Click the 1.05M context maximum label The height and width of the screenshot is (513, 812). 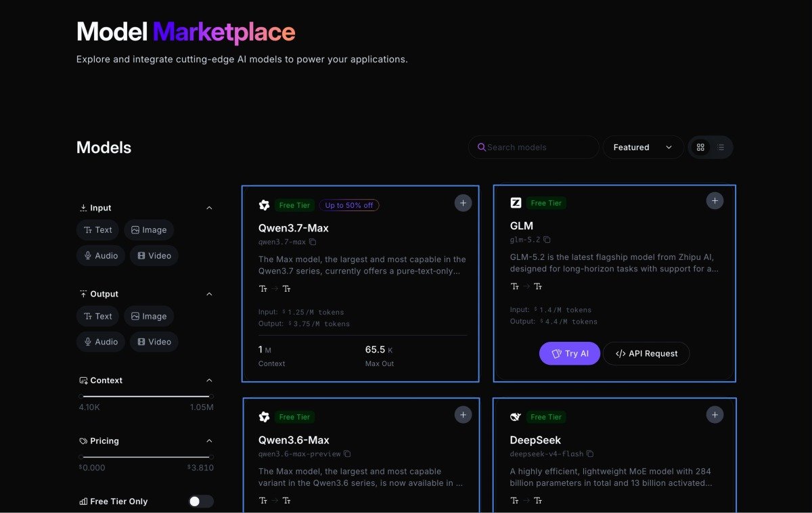[x=202, y=407]
